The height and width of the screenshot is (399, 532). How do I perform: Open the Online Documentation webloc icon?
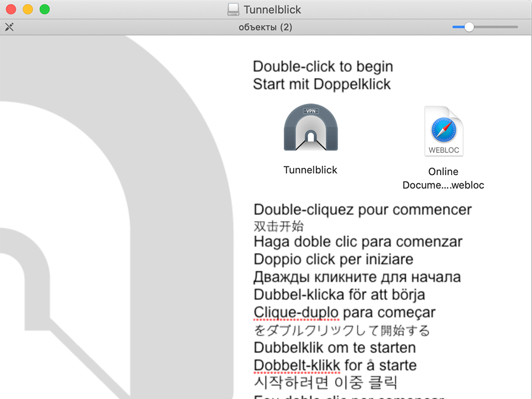coord(443,130)
